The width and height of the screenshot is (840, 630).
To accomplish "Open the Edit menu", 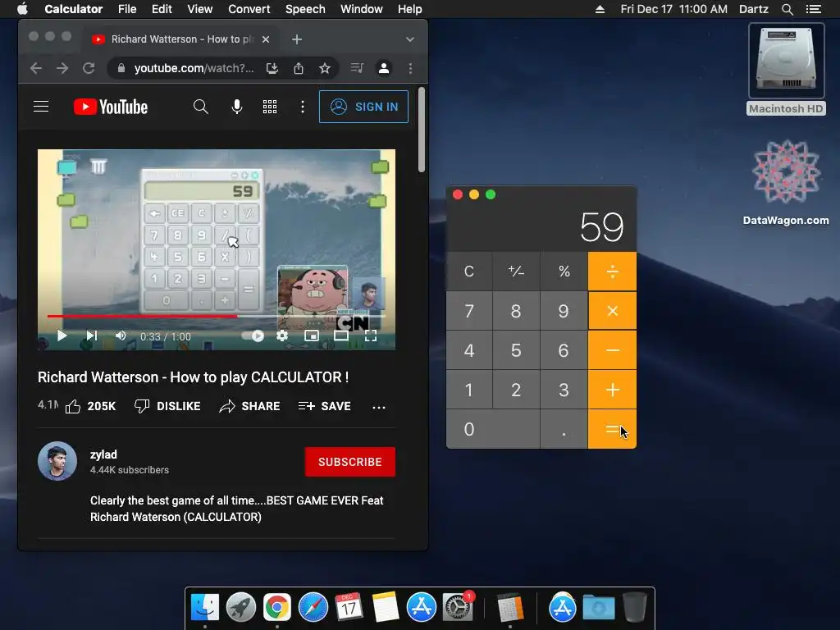I will [x=162, y=9].
